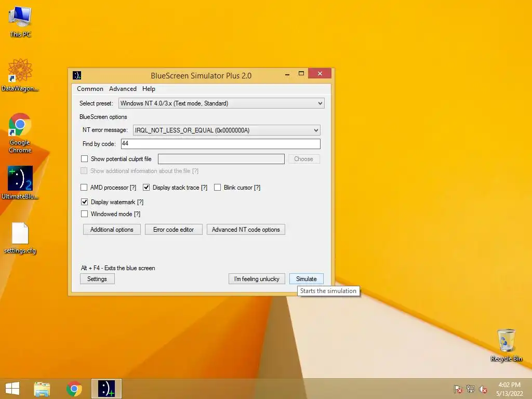This screenshot has width=532, height=399.
Task: Open the Advanced menu
Action: (x=123, y=88)
